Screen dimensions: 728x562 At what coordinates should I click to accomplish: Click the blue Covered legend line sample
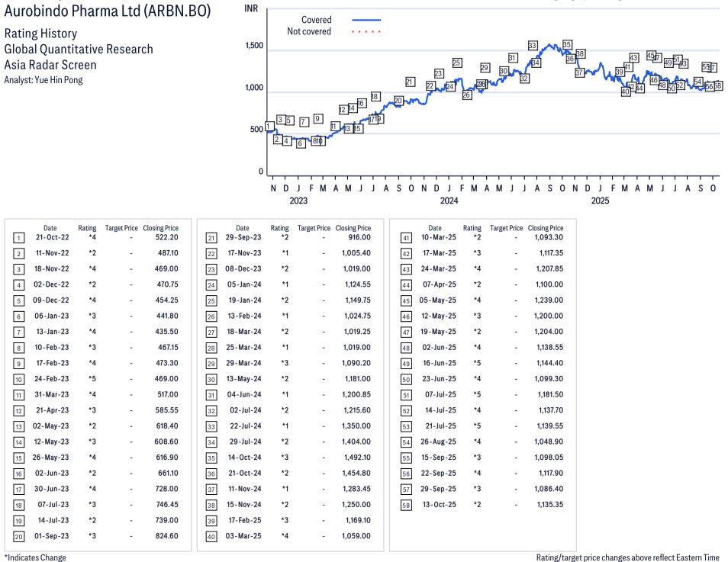coord(366,21)
